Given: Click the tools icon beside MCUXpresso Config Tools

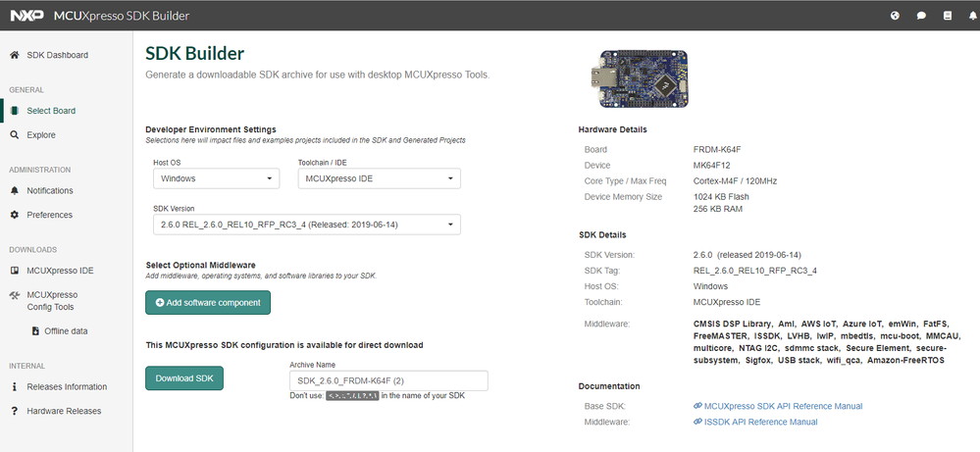Looking at the screenshot, I should pos(15,295).
